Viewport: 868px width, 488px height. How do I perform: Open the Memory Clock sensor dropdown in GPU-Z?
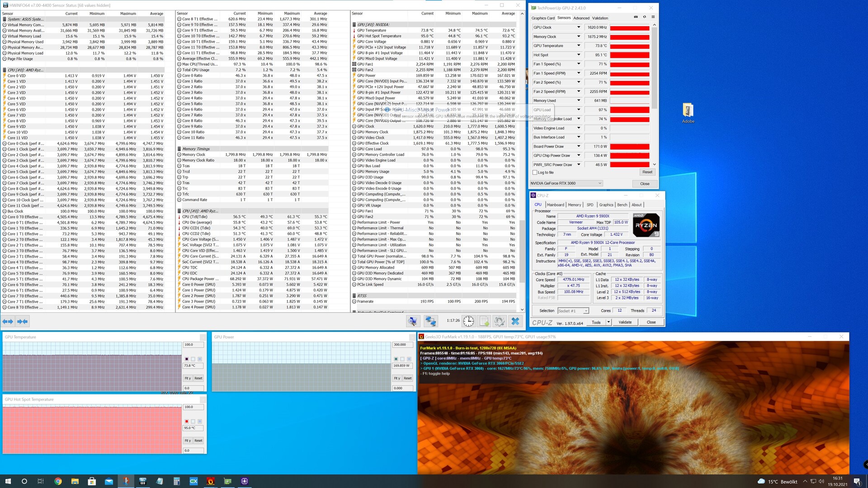578,37
